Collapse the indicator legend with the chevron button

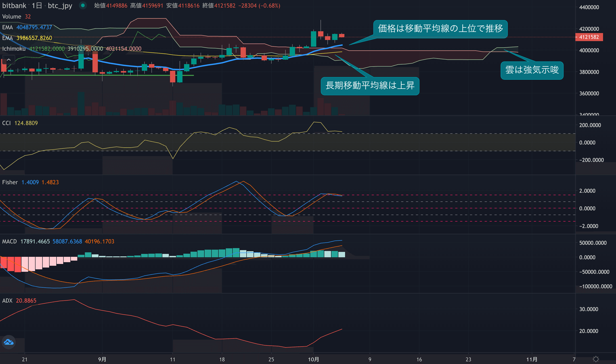click(8, 60)
